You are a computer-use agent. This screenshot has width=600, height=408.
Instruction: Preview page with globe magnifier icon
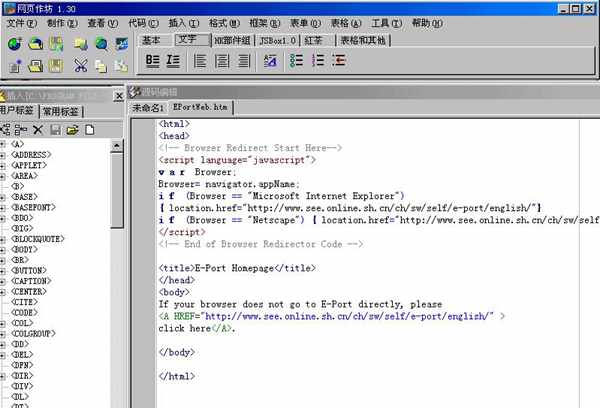coord(101,44)
